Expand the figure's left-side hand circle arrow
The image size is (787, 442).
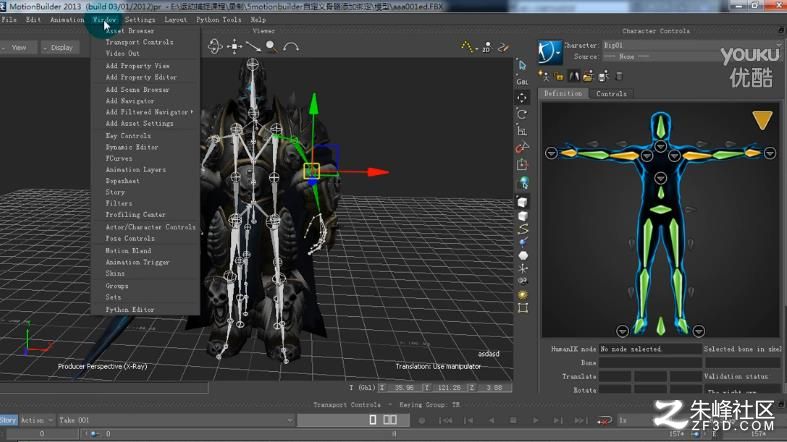click(551, 153)
